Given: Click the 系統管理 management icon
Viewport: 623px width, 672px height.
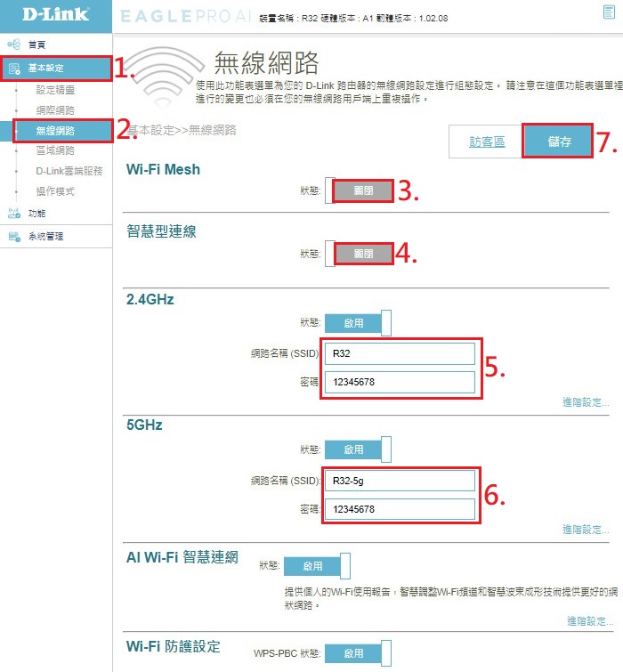Looking at the screenshot, I should 14,237.
